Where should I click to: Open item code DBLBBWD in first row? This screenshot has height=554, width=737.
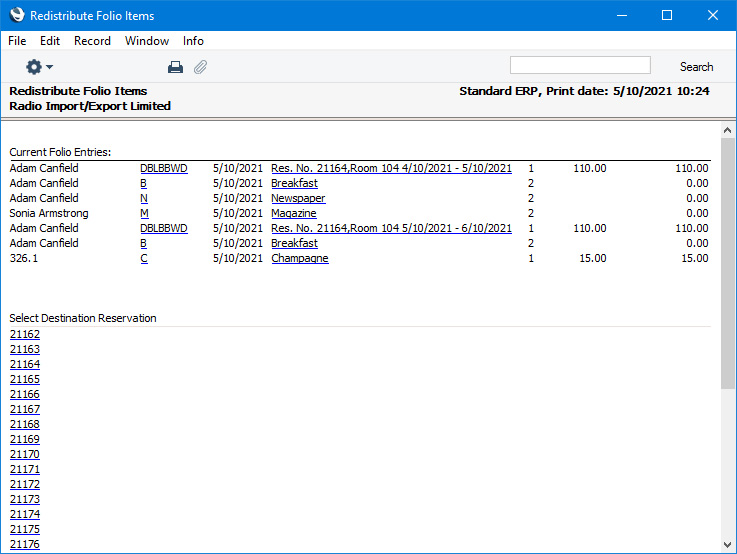pos(163,168)
